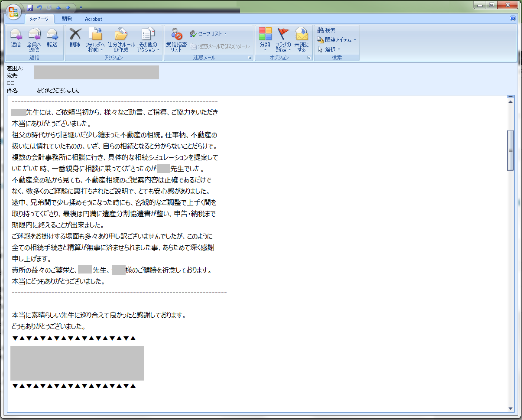The image size is (522, 420).
Task: Click the line starting ご迷惑をお掛けする場面も
Action: (112, 236)
